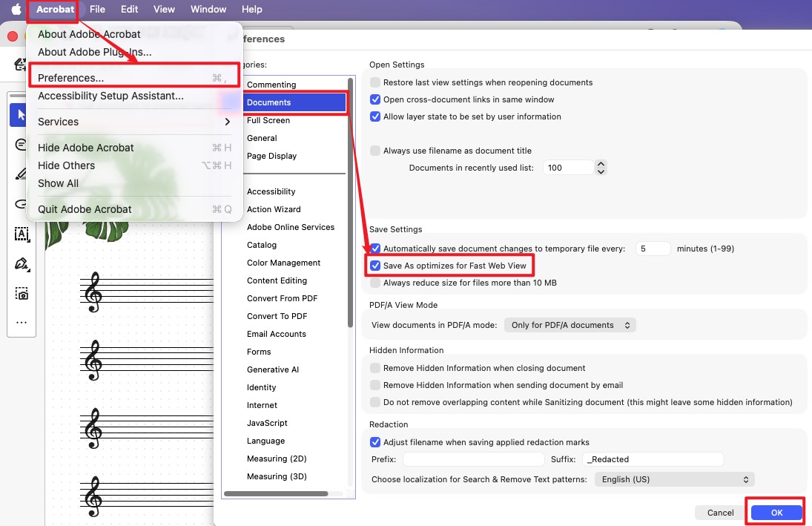Choose Quit Adobe Acrobat menu item
Image resolution: width=812 pixels, height=526 pixels.
[x=135, y=209]
